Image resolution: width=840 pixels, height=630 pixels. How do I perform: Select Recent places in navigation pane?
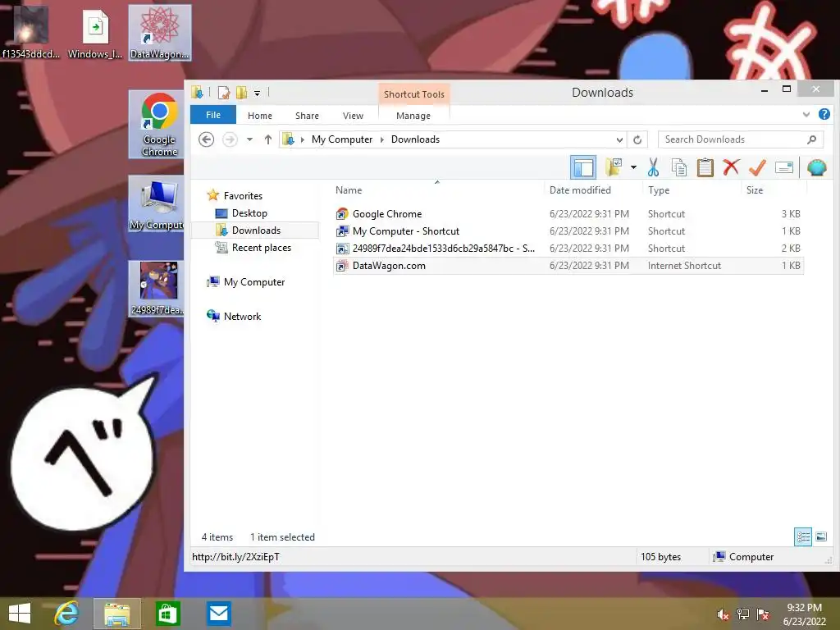262,248
